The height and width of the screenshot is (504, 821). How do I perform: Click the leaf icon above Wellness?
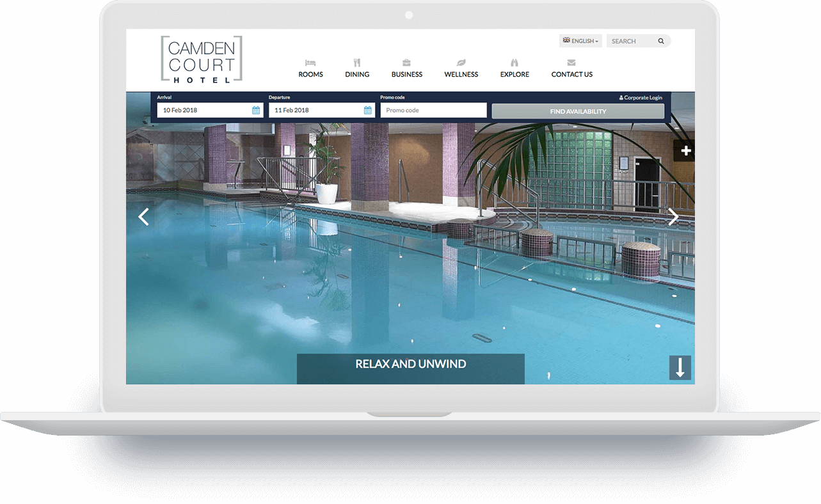tap(461, 63)
